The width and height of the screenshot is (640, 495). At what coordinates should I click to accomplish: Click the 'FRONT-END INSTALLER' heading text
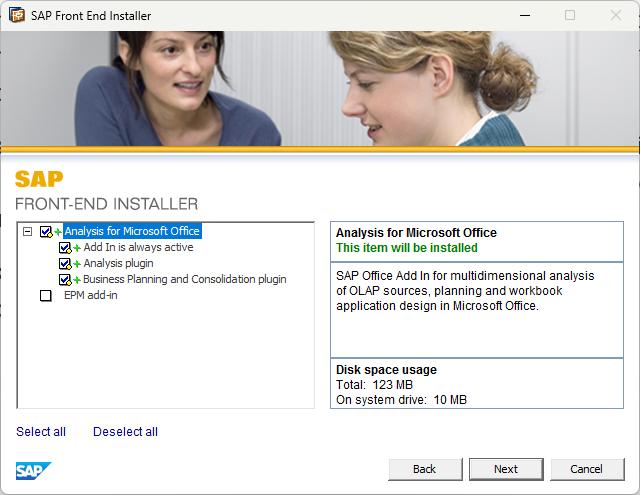pos(107,204)
